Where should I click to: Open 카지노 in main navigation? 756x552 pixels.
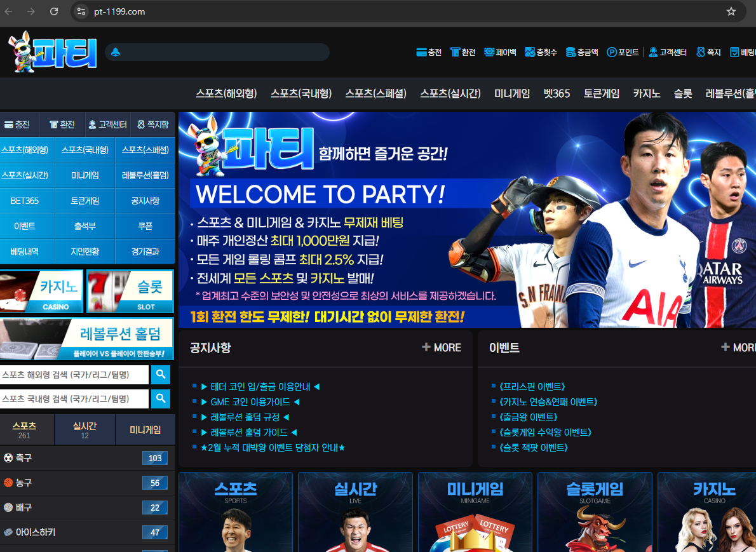(647, 93)
